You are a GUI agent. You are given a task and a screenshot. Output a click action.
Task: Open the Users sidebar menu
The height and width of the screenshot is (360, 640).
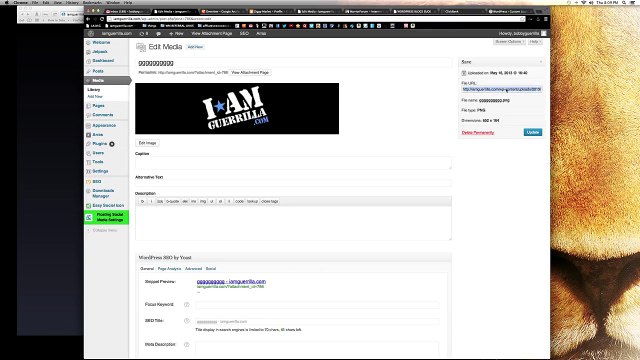point(98,153)
